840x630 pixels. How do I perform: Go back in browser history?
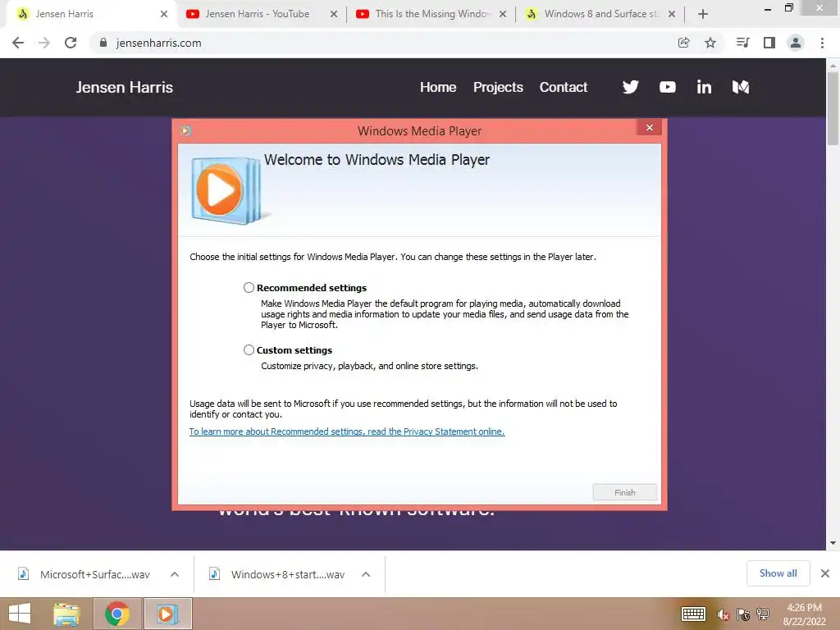[x=18, y=43]
